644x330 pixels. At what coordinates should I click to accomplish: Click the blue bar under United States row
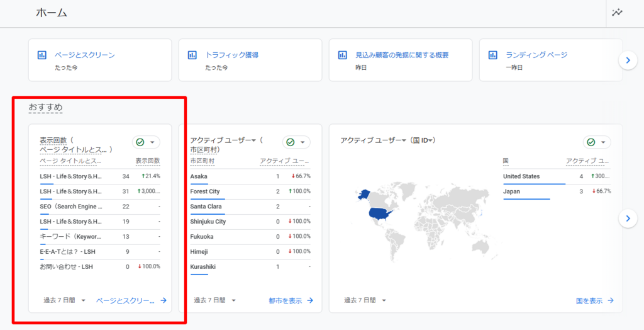534,184
